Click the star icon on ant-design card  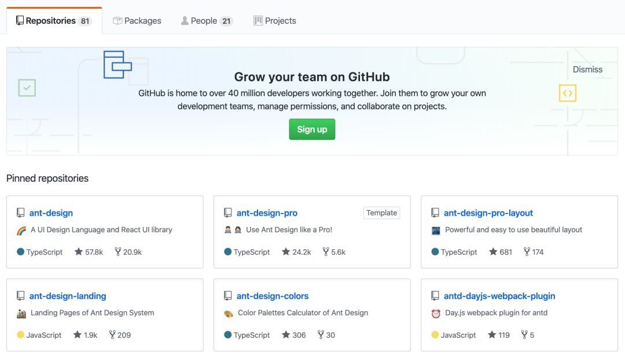tap(79, 252)
